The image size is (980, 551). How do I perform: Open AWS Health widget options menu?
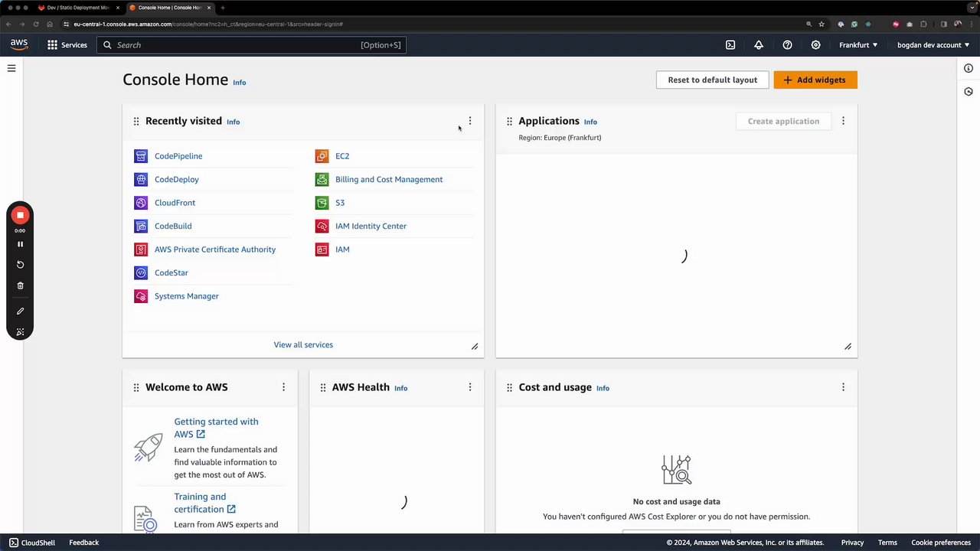tap(470, 387)
